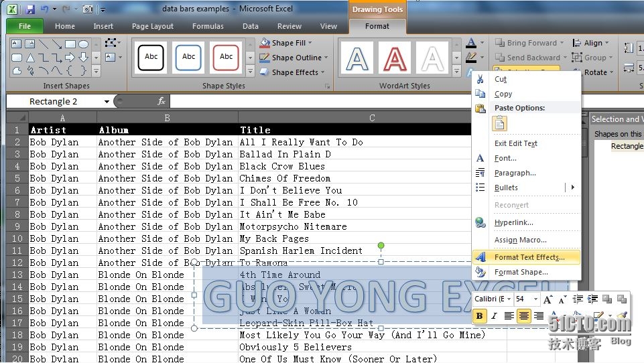The width and height of the screenshot is (644, 363).
Task: Expand the Shape Styles gallery More arrow
Action: coord(250,71)
